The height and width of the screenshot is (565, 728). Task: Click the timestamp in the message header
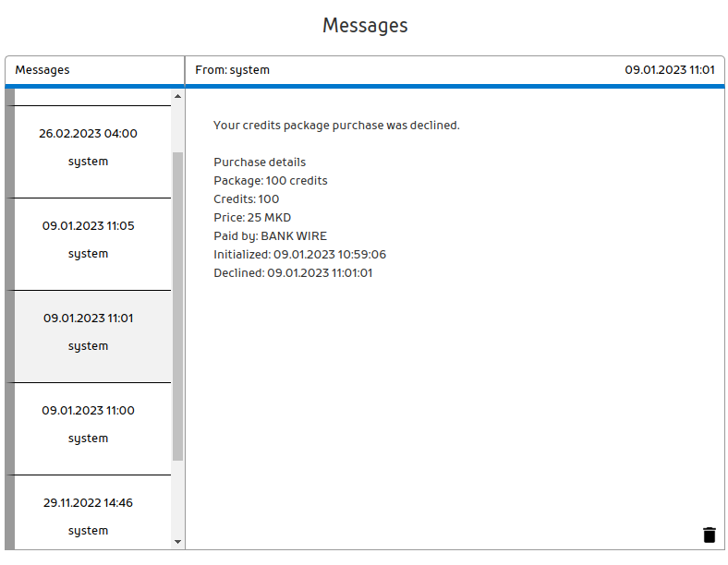click(670, 70)
